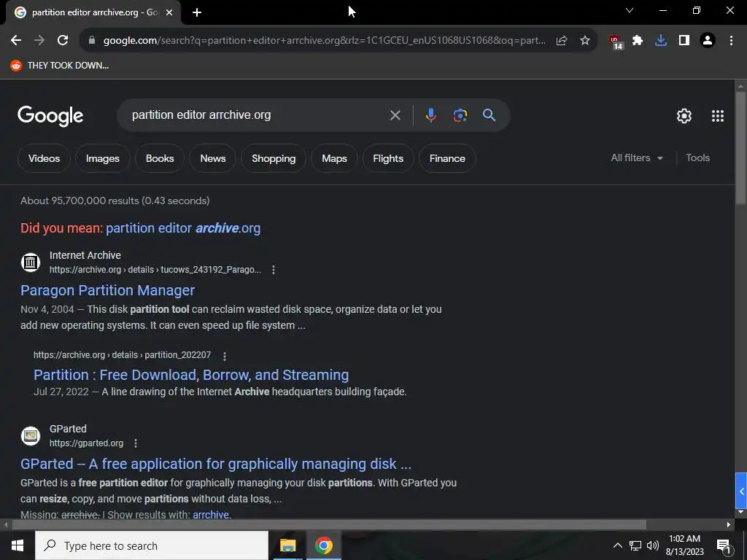Search by image with Google Lens

(460, 115)
